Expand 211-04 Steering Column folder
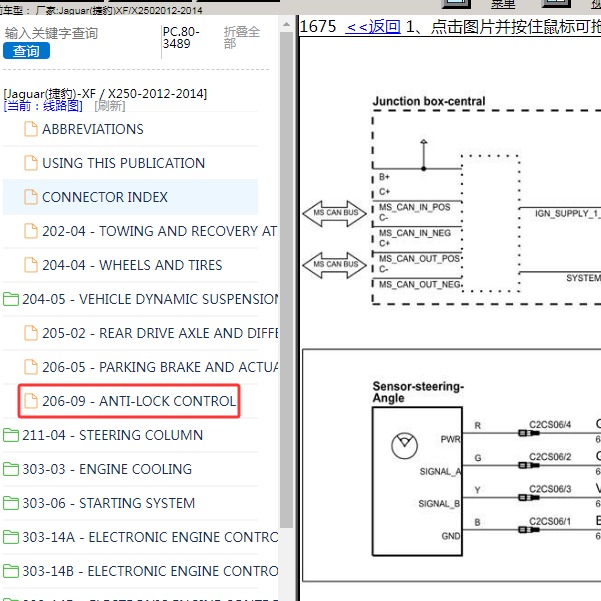Image resolution: width=601 pixels, height=601 pixels. point(11,435)
